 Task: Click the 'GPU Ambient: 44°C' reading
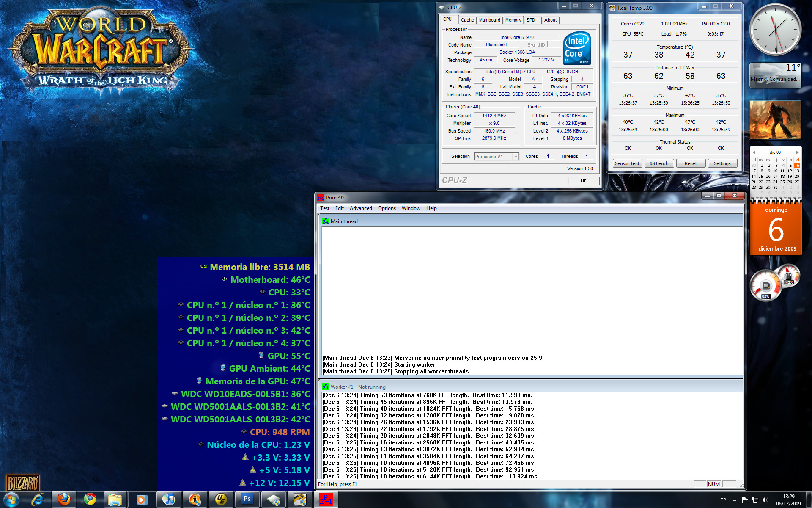click(265, 369)
